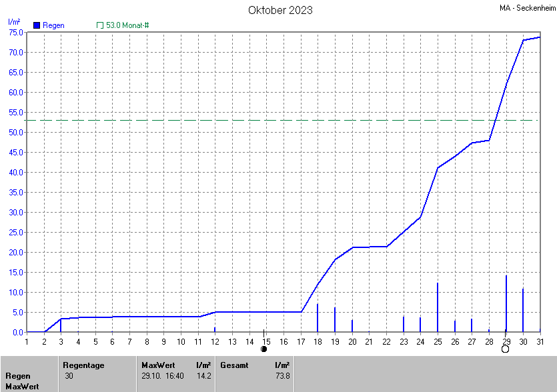Select the rain bar on day 30
The height and width of the screenshot is (392, 557).
(x=523, y=310)
